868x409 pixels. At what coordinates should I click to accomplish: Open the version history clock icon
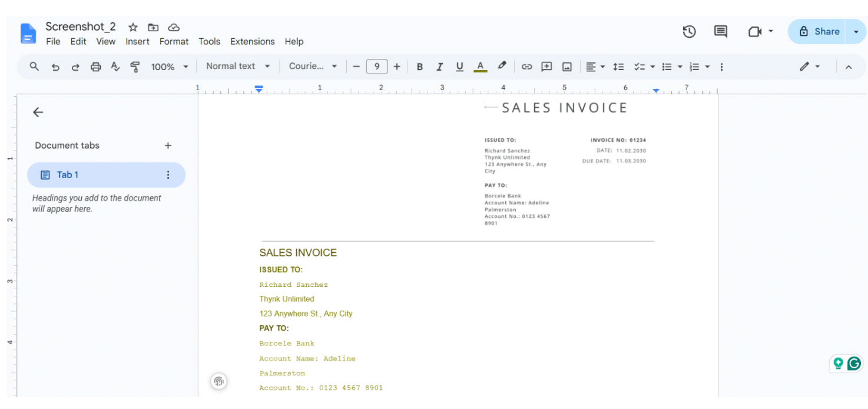pyautogui.click(x=690, y=32)
